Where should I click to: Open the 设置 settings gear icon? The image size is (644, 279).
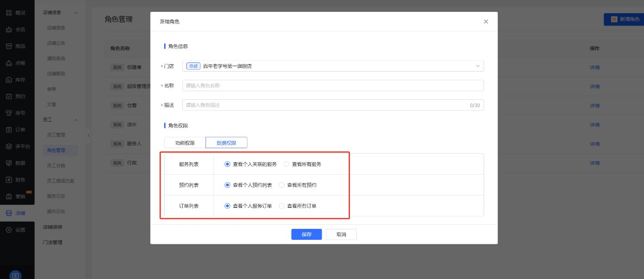[x=9, y=230]
